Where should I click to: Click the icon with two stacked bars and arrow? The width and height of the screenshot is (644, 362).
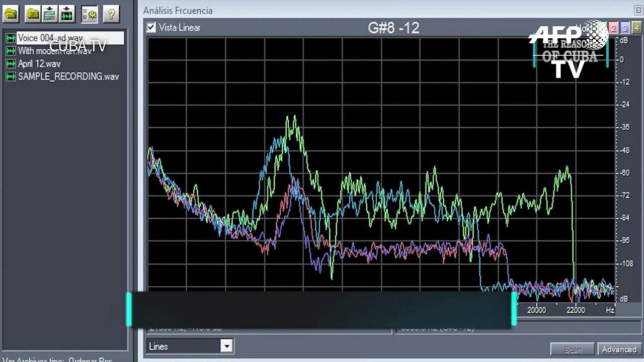(x=49, y=15)
